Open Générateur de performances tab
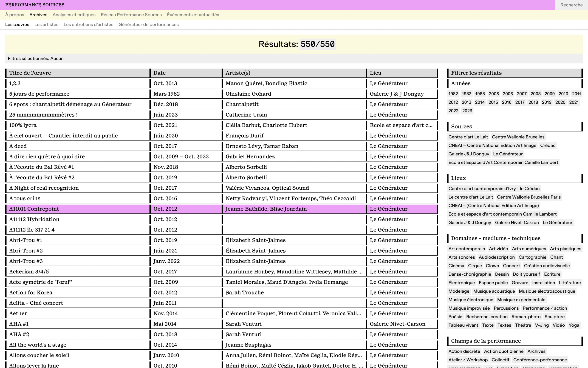 [x=148, y=25]
